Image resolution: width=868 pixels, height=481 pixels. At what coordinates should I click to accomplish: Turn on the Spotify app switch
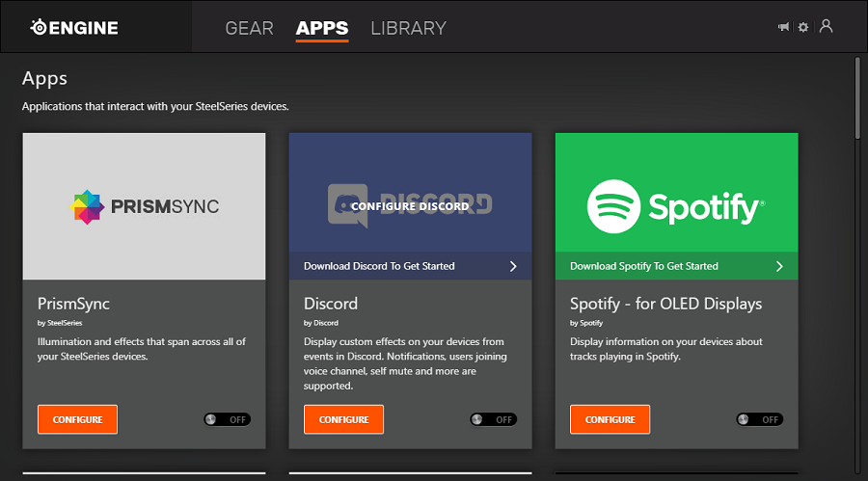click(760, 419)
